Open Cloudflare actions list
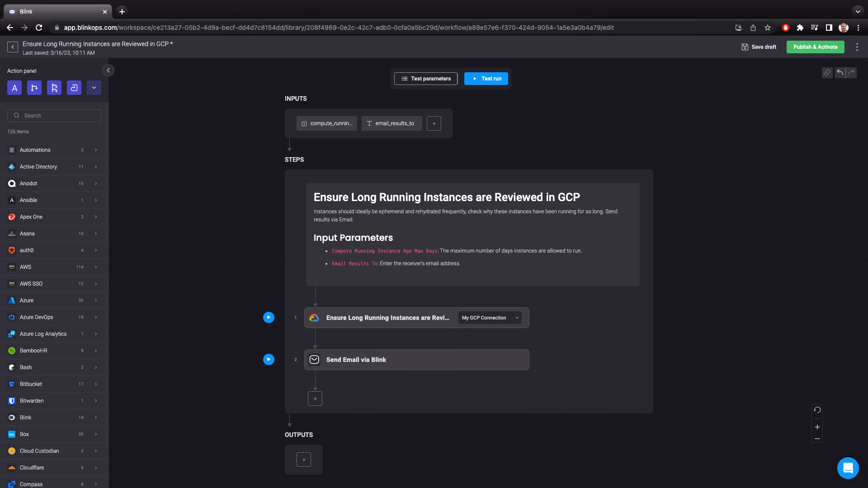The height and width of the screenshot is (488, 868). 52,468
